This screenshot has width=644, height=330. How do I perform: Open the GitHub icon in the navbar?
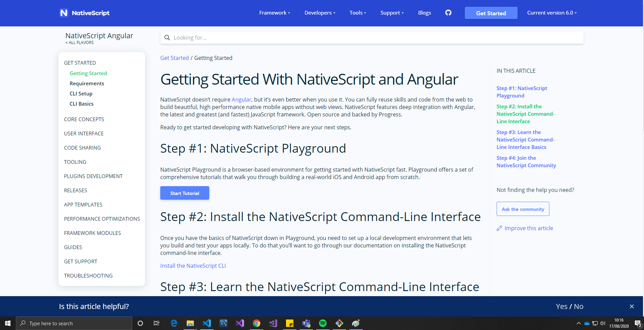pos(448,13)
